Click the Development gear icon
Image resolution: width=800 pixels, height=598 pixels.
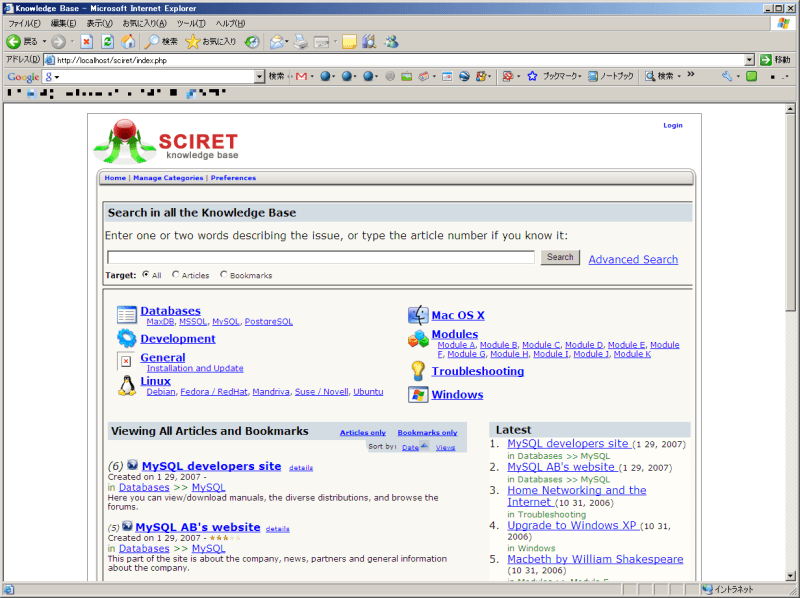pyautogui.click(x=126, y=338)
